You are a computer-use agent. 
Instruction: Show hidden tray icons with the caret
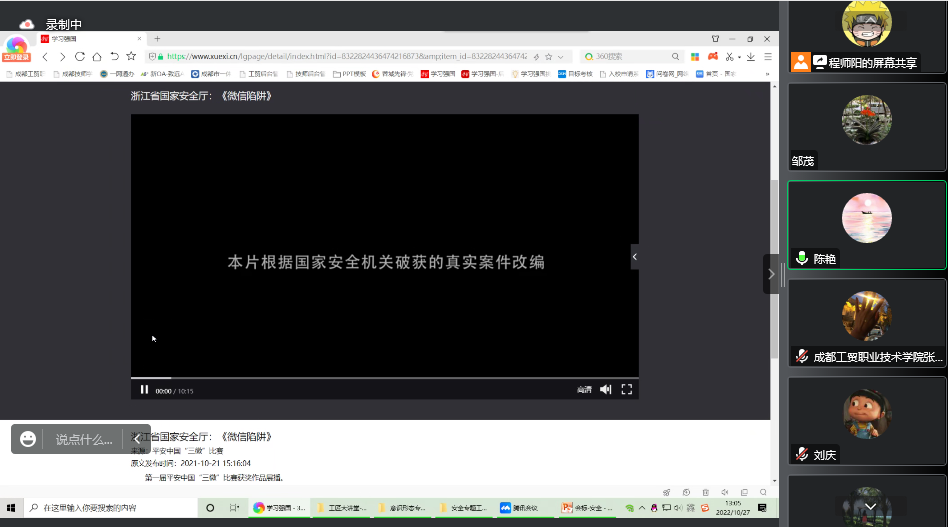click(x=641, y=508)
